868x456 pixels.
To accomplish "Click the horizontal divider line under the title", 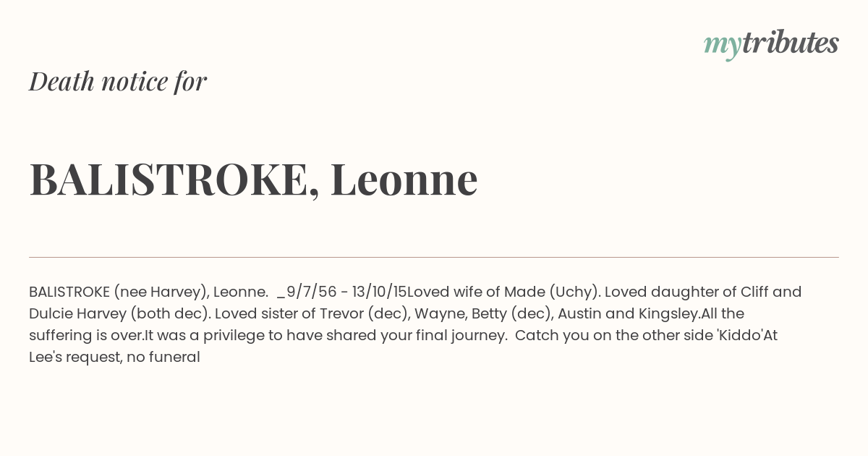I will [434, 257].
